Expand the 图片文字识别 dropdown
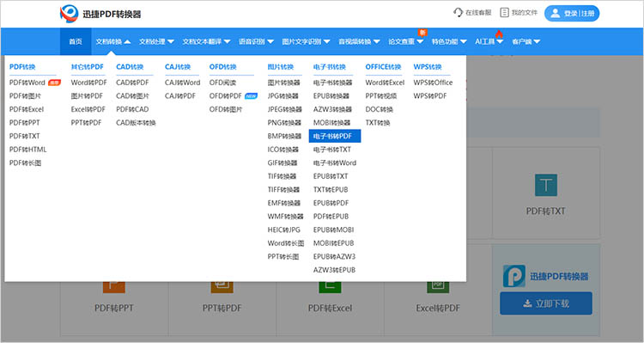The image size is (644, 343). (306, 41)
